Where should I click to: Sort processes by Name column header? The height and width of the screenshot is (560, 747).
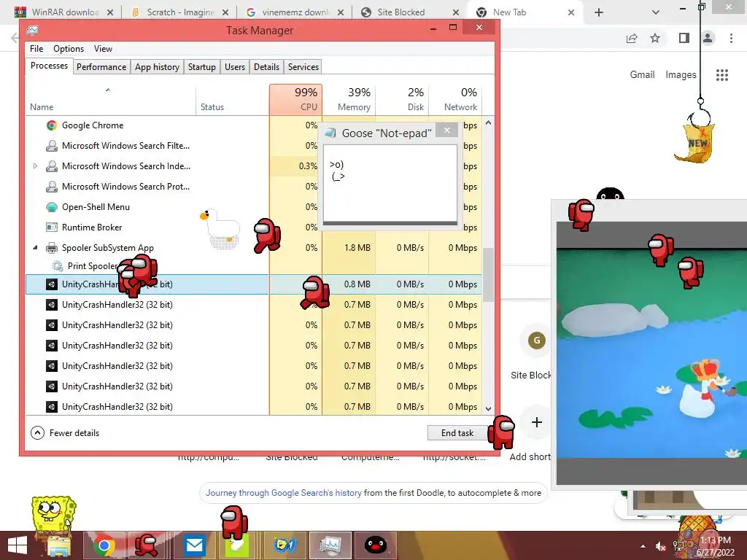pyautogui.click(x=110, y=99)
